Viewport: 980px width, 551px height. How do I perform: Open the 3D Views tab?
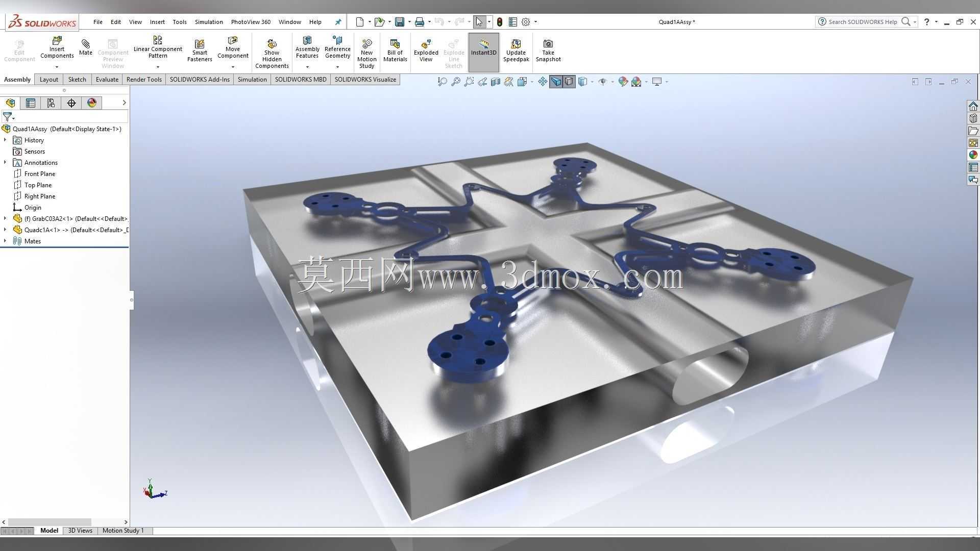click(x=80, y=531)
